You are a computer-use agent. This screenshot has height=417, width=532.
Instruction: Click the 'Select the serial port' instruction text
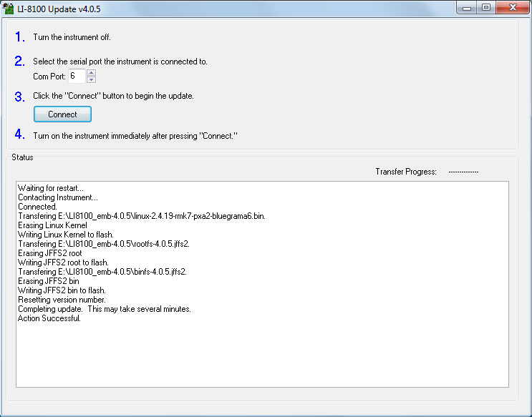(x=120, y=62)
